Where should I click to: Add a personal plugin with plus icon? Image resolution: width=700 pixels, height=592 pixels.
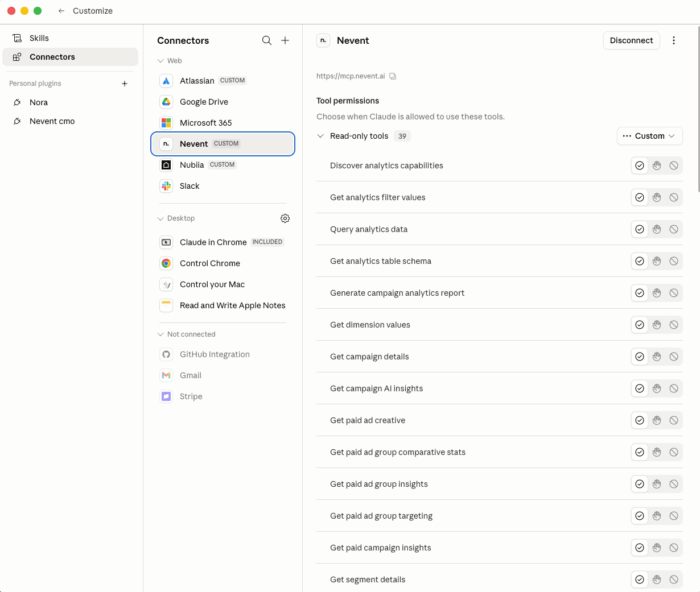tap(125, 84)
